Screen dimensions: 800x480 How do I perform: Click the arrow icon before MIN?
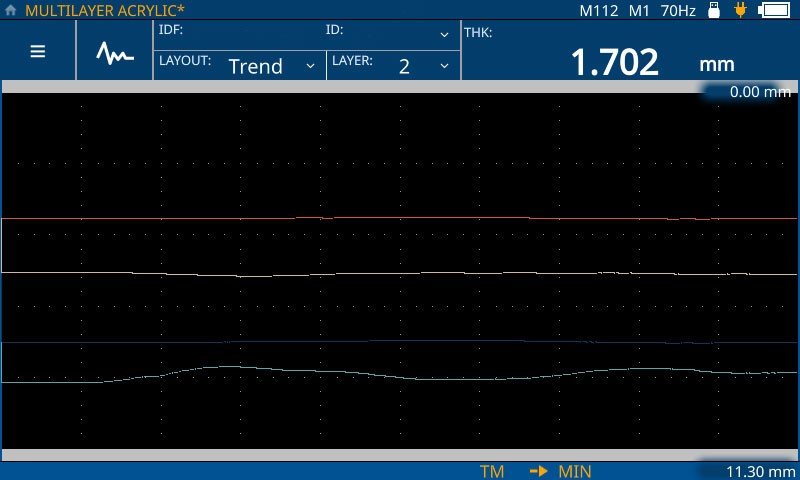click(540, 471)
